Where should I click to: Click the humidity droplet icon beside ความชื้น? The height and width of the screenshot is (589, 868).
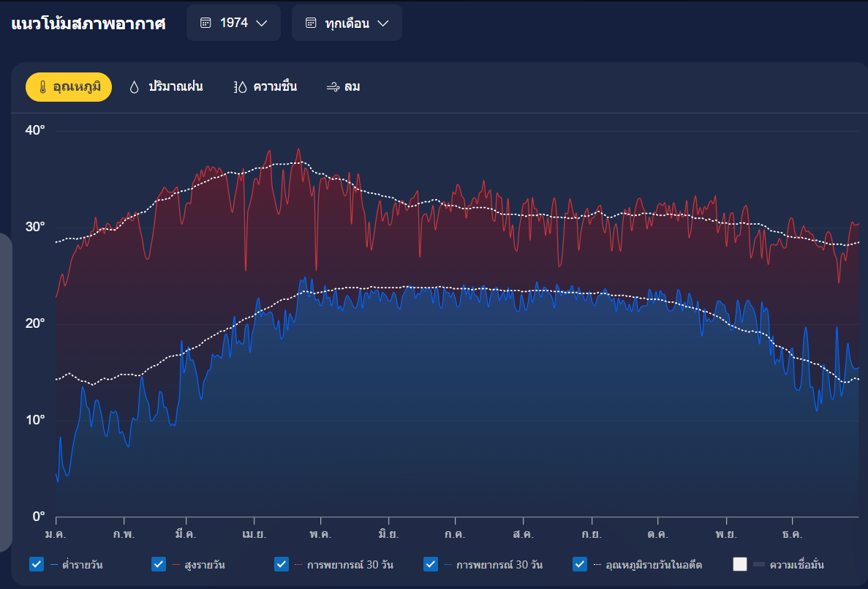[241, 87]
